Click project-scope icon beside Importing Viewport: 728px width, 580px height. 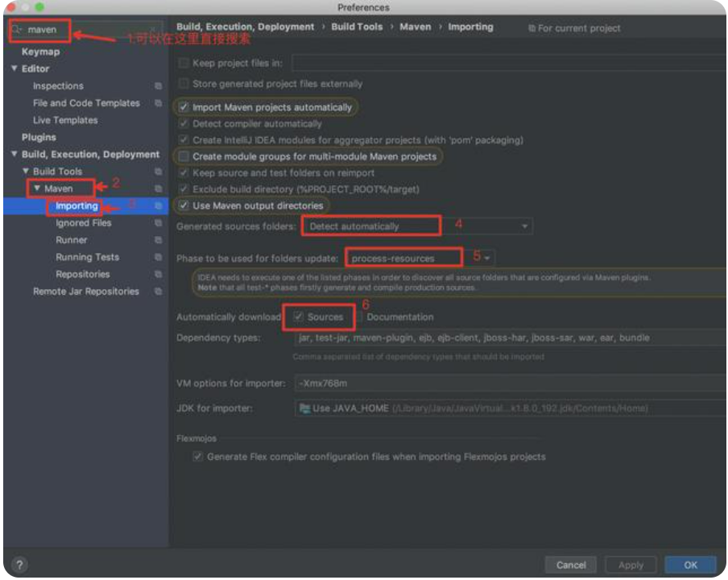159,205
